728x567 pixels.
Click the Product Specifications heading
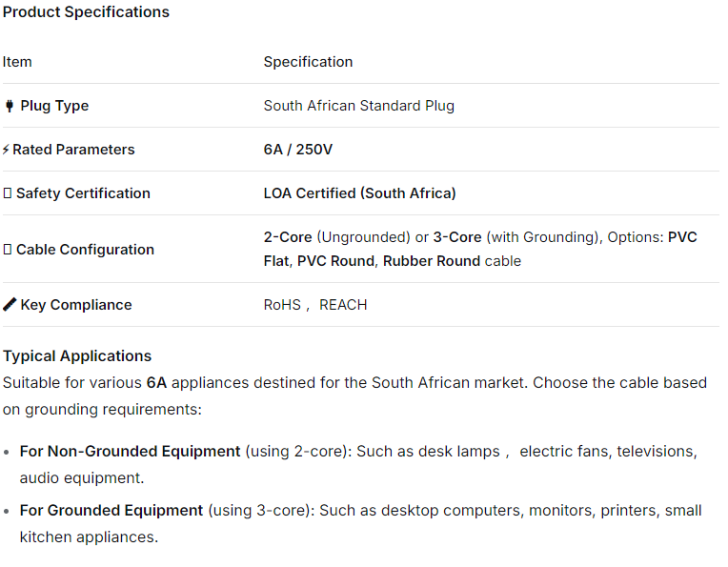click(x=86, y=12)
